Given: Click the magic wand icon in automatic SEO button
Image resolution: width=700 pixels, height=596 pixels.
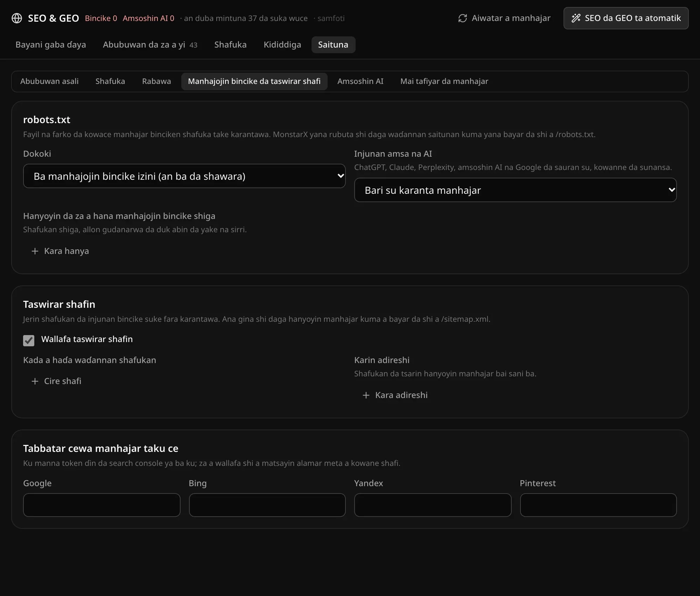Looking at the screenshot, I should coord(576,18).
